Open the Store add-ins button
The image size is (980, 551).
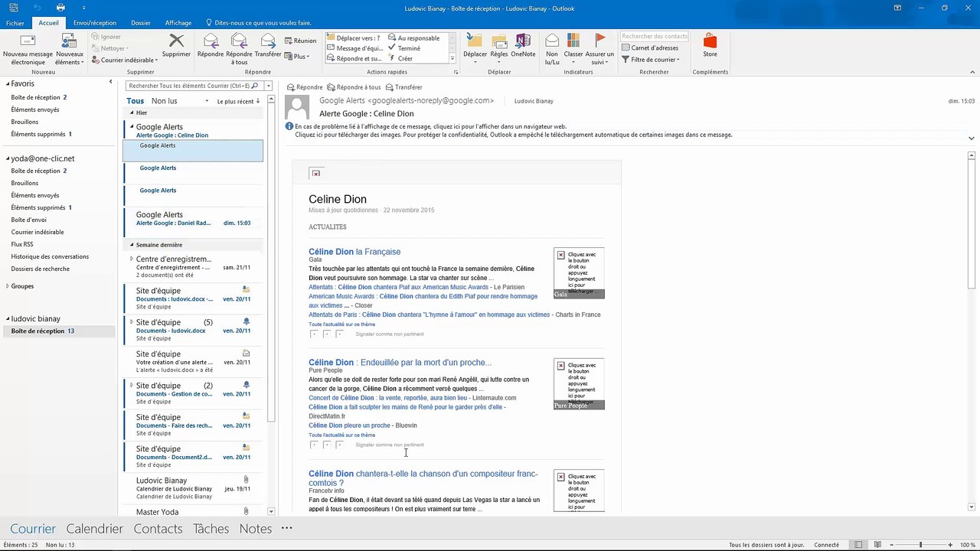pos(710,45)
